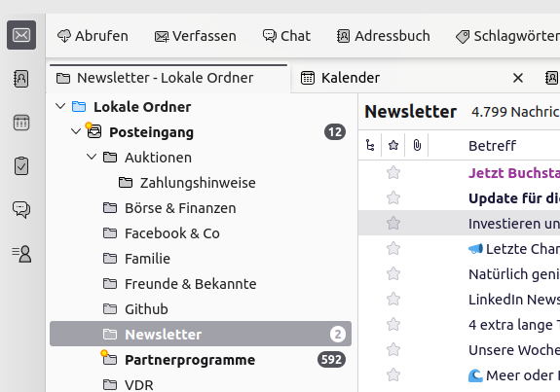Open the Tasks space icon

click(21, 166)
